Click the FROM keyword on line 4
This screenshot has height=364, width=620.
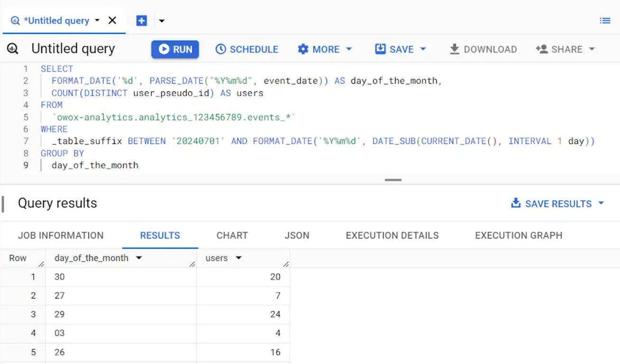[52, 105]
